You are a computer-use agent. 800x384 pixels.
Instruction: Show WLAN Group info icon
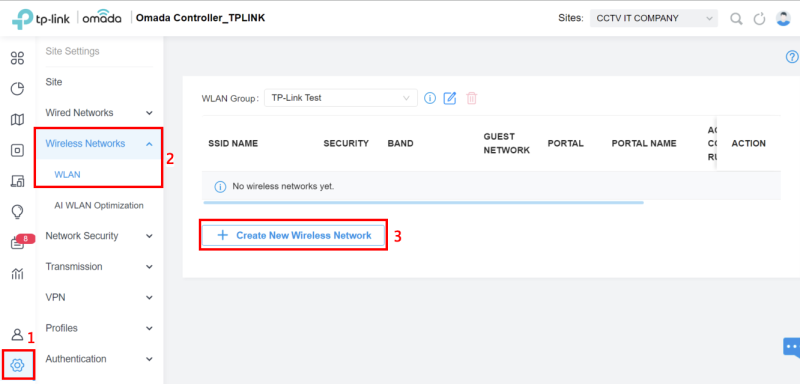430,98
